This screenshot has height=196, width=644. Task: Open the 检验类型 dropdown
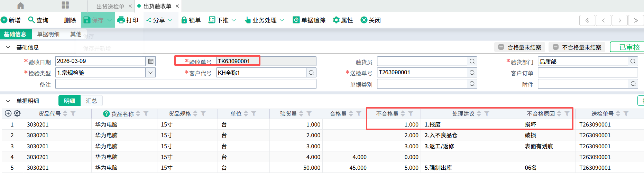150,73
